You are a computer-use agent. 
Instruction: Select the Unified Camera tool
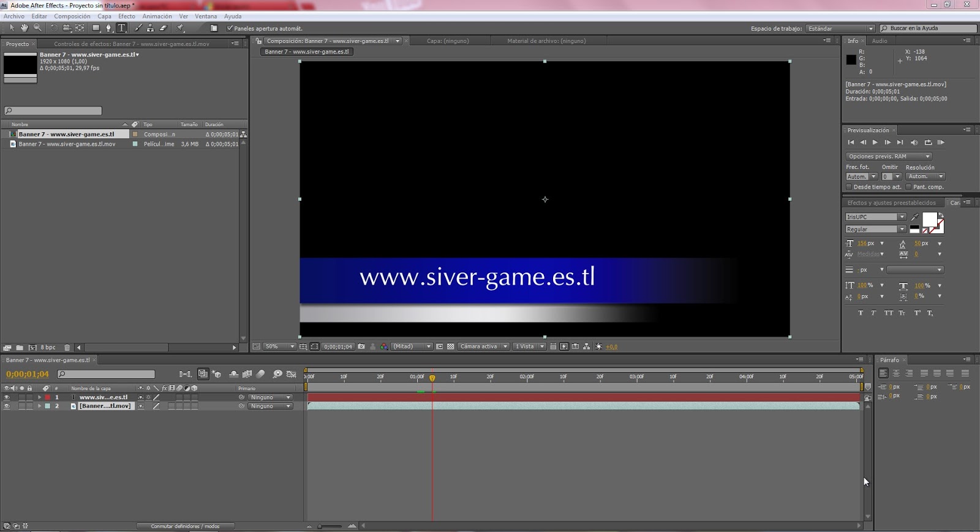(x=67, y=28)
